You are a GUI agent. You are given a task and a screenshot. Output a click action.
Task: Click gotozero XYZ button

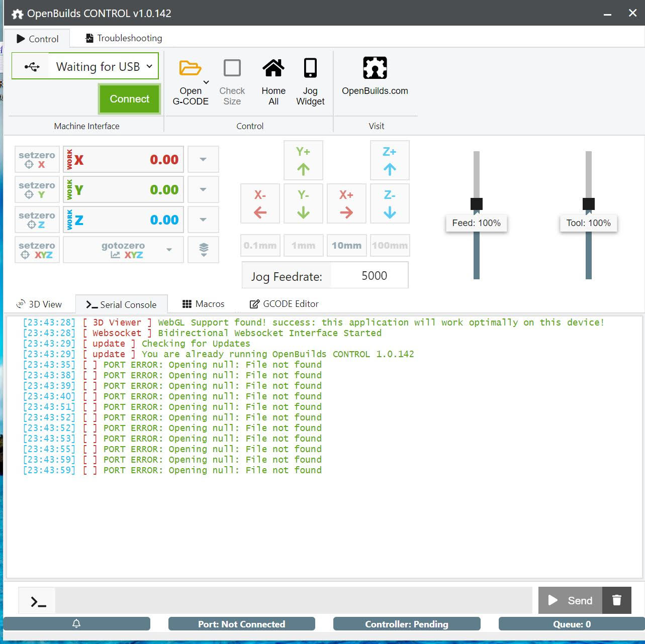coord(123,250)
